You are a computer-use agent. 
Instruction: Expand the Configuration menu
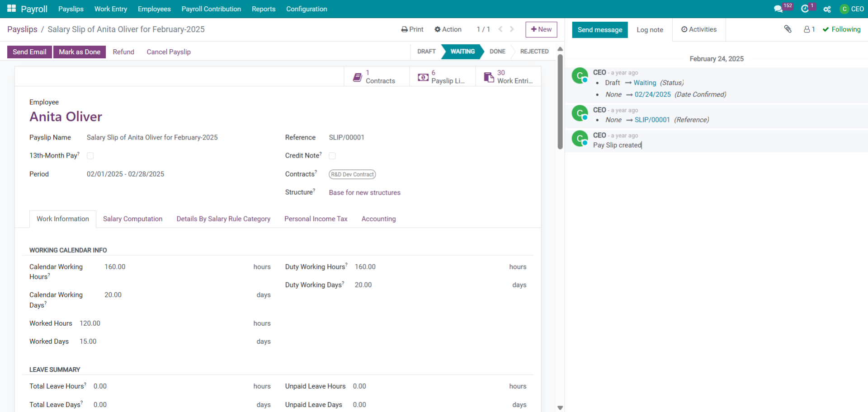click(307, 9)
